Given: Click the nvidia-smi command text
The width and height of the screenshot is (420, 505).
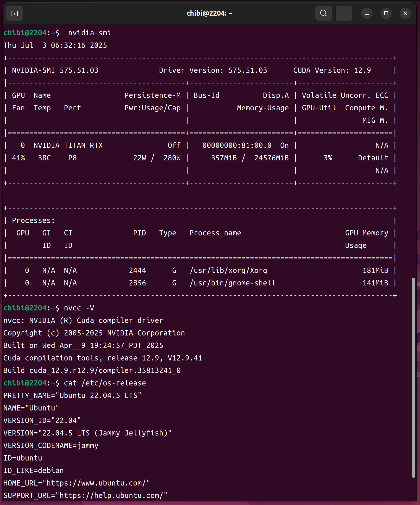Looking at the screenshot, I should pos(90,33).
